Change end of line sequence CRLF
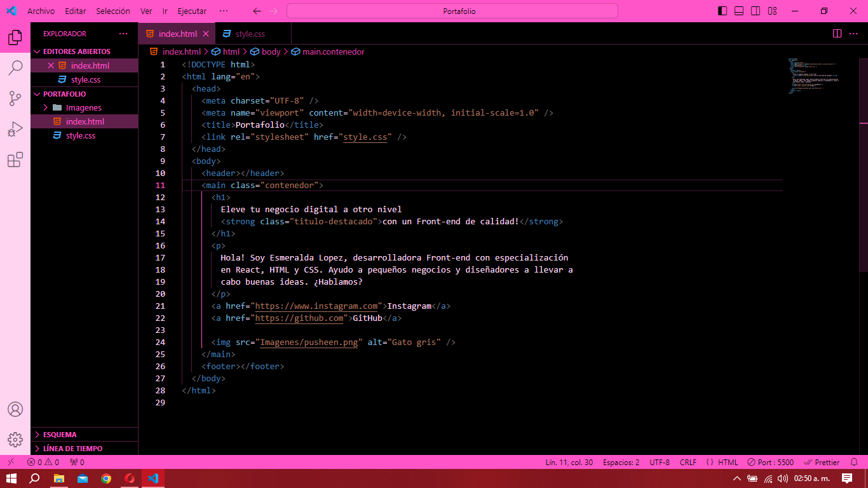 click(688, 463)
